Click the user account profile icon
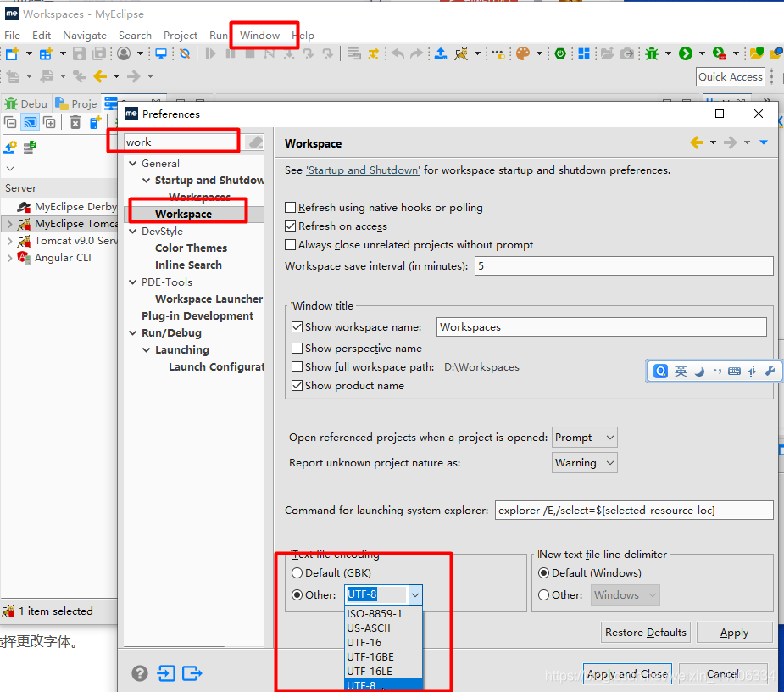784x692 pixels. click(124, 53)
